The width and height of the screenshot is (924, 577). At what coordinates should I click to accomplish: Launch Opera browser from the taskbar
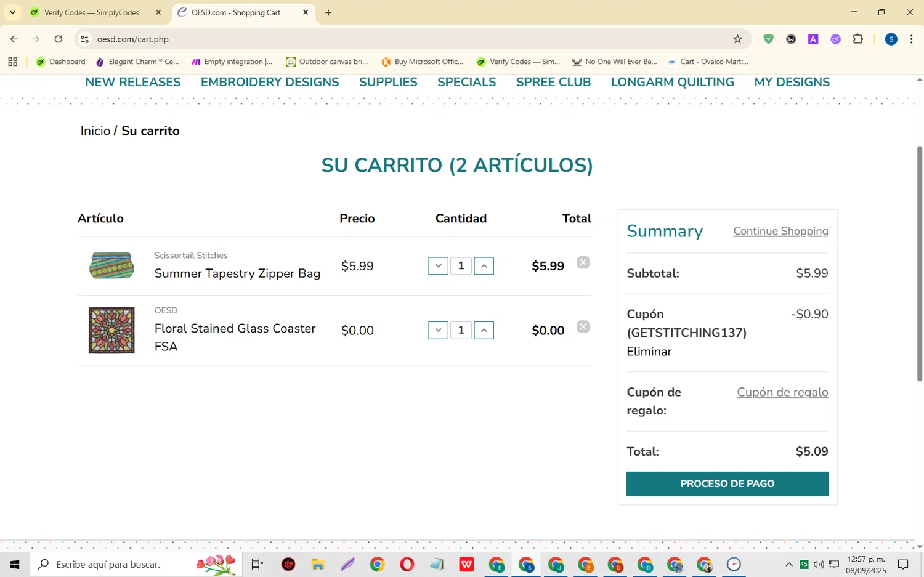tap(407, 564)
